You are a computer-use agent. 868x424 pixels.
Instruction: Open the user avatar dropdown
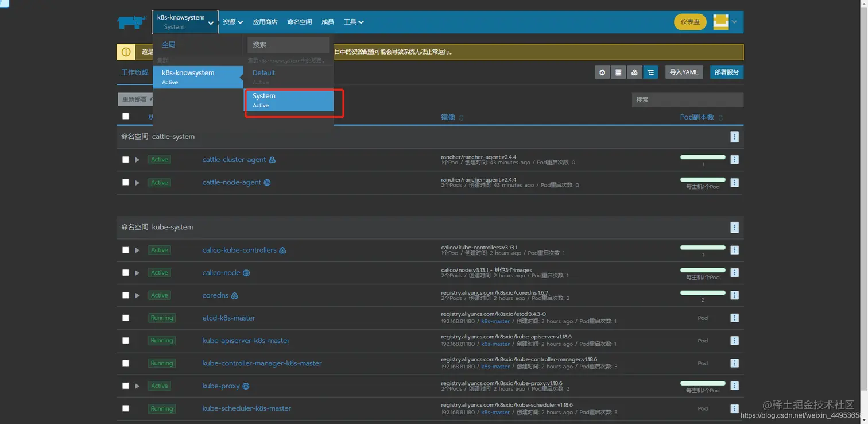point(725,22)
